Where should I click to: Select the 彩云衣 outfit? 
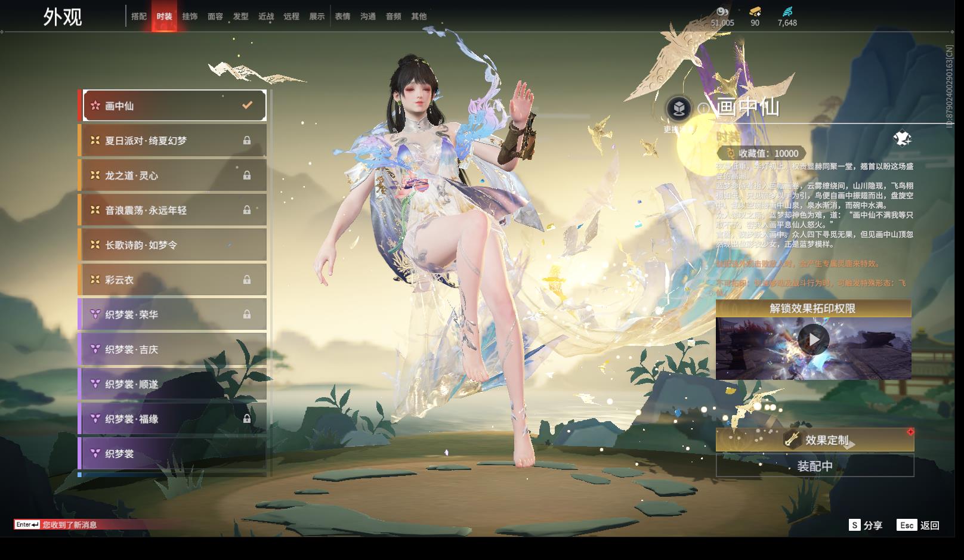pyautogui.click(x=174, y=280)
